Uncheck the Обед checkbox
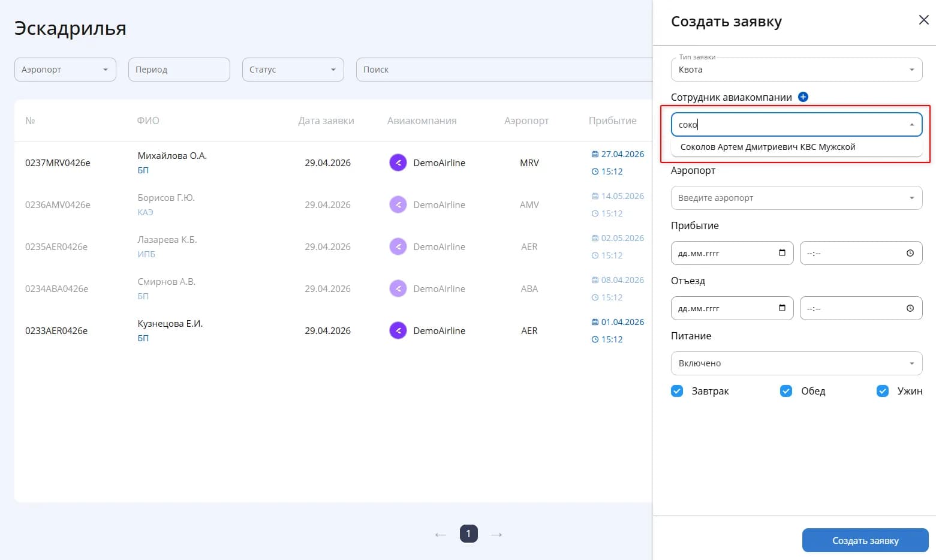Screen dimensions: 936x560 [x=786, y=391]
